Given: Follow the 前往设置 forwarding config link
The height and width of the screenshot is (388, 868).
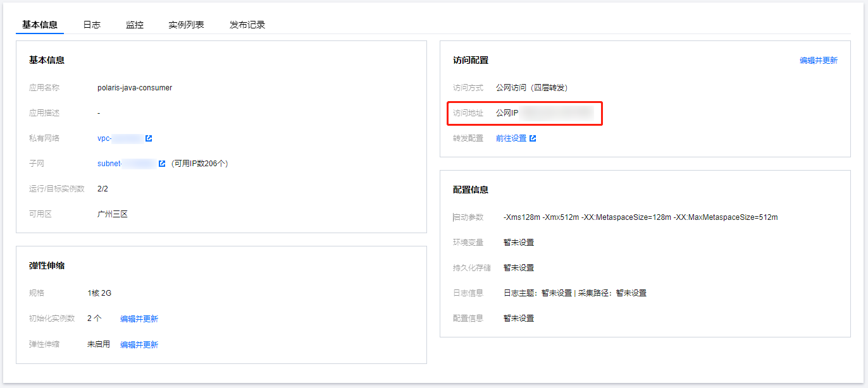Looking at the screenshot, I should [511, 138].
